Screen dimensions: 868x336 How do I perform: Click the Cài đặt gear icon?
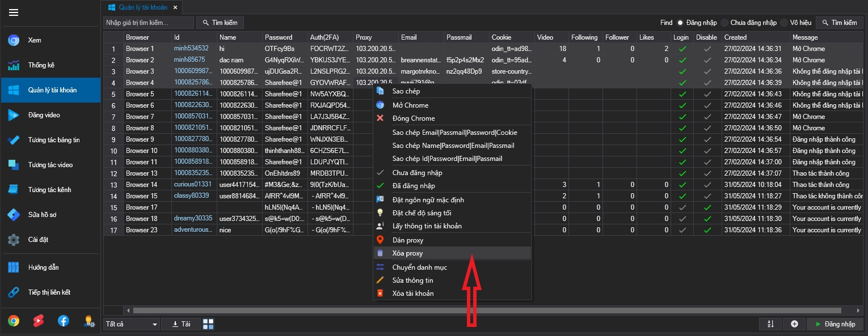coord(14,240)
